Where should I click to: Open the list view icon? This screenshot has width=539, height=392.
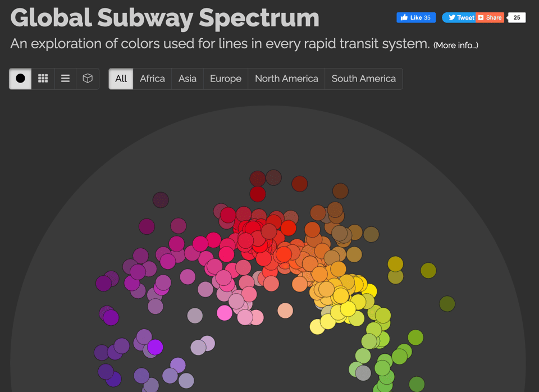point(65,79)
